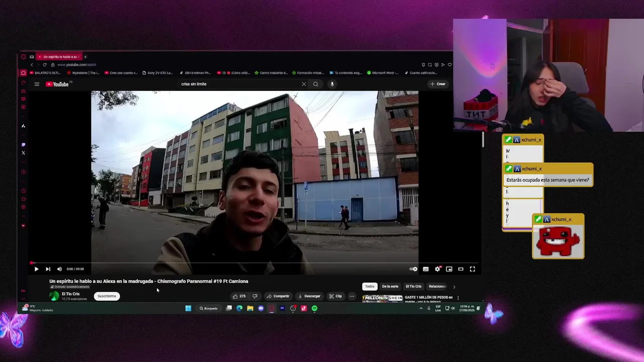The image size is (644, 362).
Task: Open Sony ZV-E10 bookmark
Action: click(158, 73)
